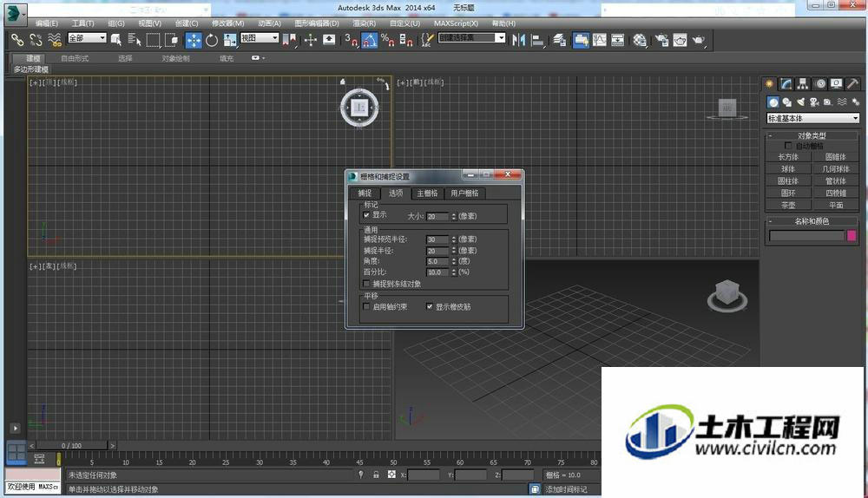Toggle the Angle Snap icon

pos(369,40)
